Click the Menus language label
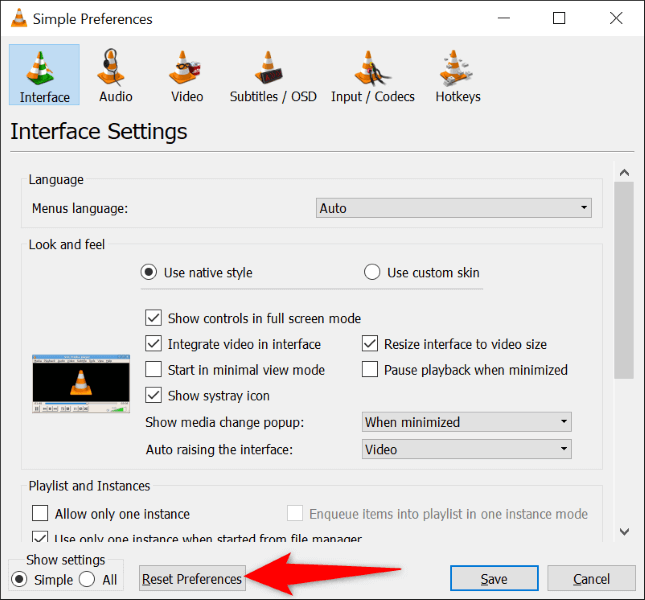The image size is (645, 600). pyautogui.click(x=80, y=208)
